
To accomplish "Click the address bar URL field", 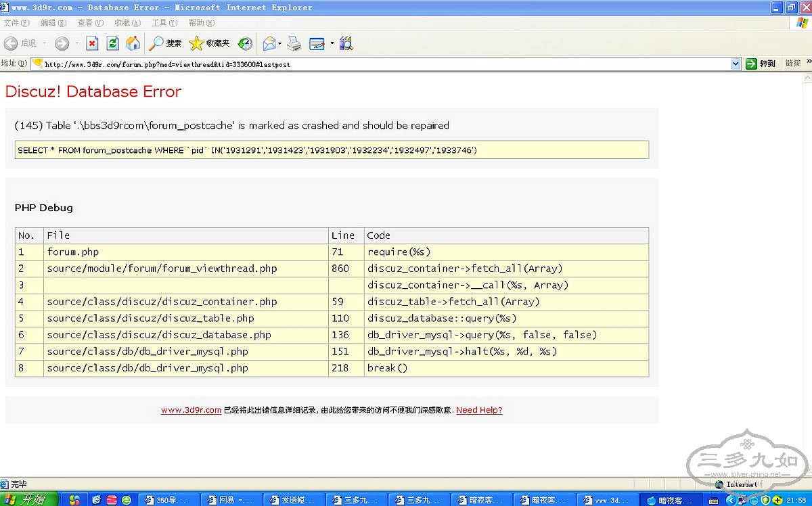I will 387,64.
